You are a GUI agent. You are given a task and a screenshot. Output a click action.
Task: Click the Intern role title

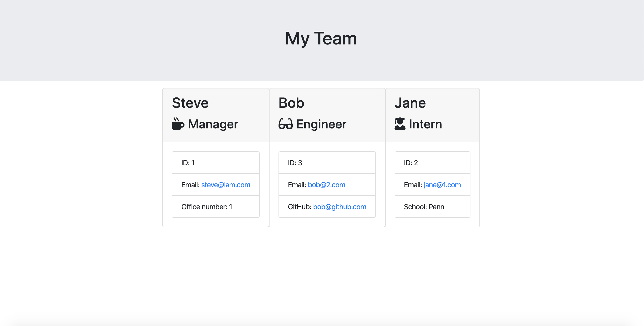point(426,124)
